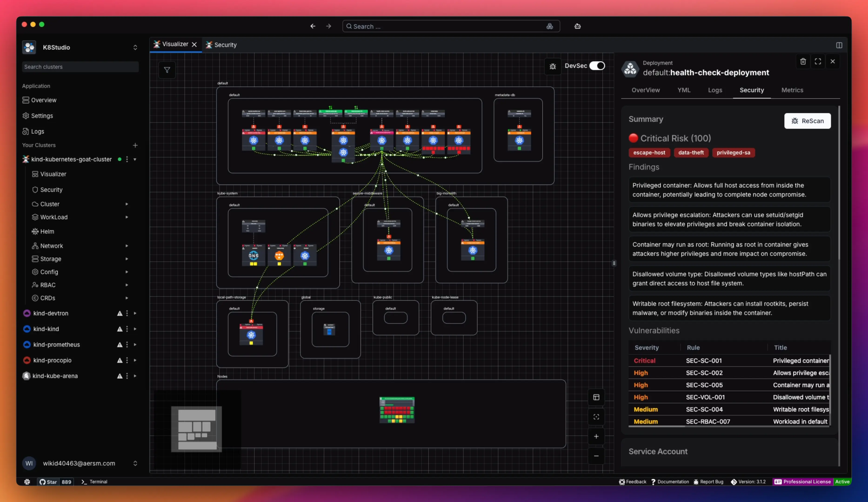The height and width of the screenshot is (502, 868).
Task: Click kind-prometheus warning icon
Action: click(120, 345)
